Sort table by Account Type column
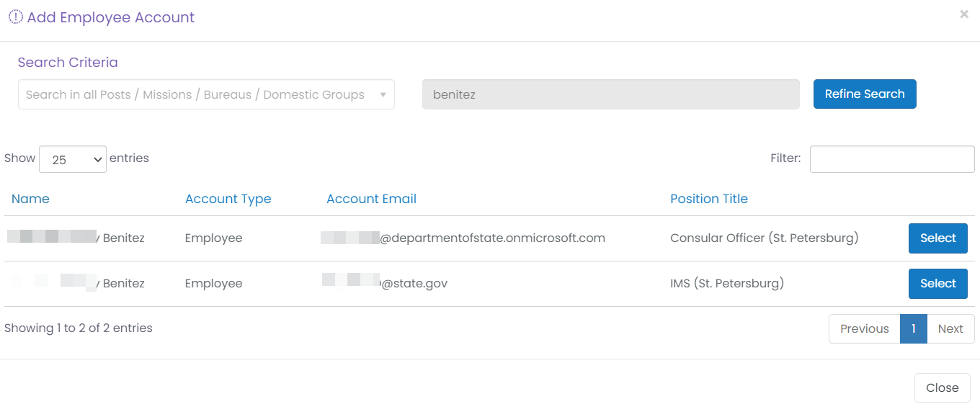980x412 pixels. pos(228,199)
